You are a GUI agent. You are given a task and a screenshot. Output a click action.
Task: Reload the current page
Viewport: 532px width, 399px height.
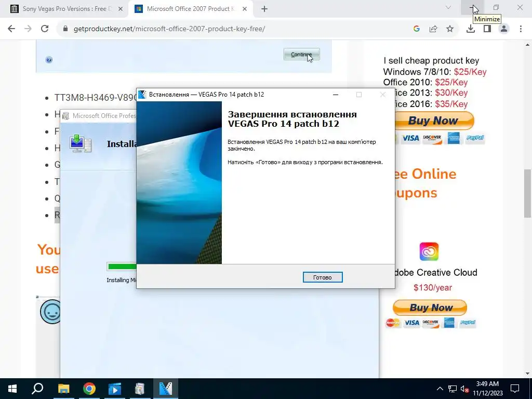(x=45, y=29)
